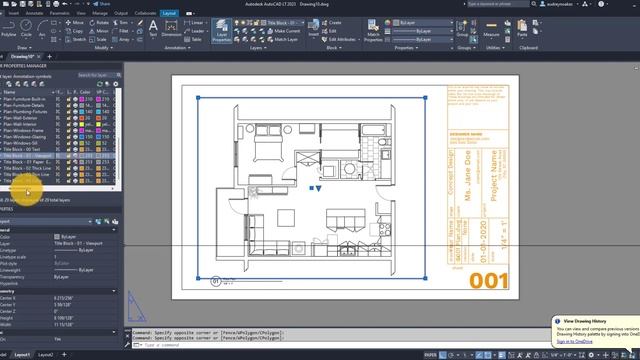Activate the Copy command
The height and width of the screenshot is (360, 640).
[74, 31]
